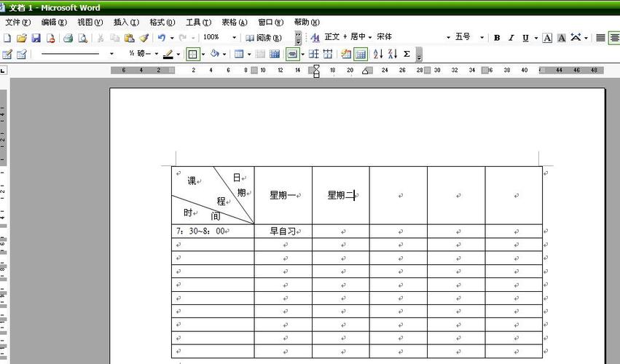Open a file with the folder icon
Image resolution: width=620 pixels, height=364 pixels.
point(21,38)
